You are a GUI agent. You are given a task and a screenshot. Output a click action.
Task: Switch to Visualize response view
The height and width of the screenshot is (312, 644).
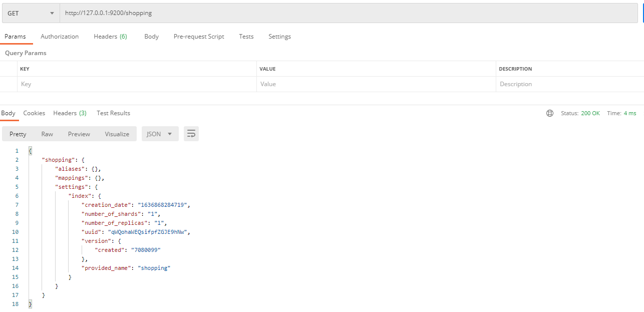[117, 134]
